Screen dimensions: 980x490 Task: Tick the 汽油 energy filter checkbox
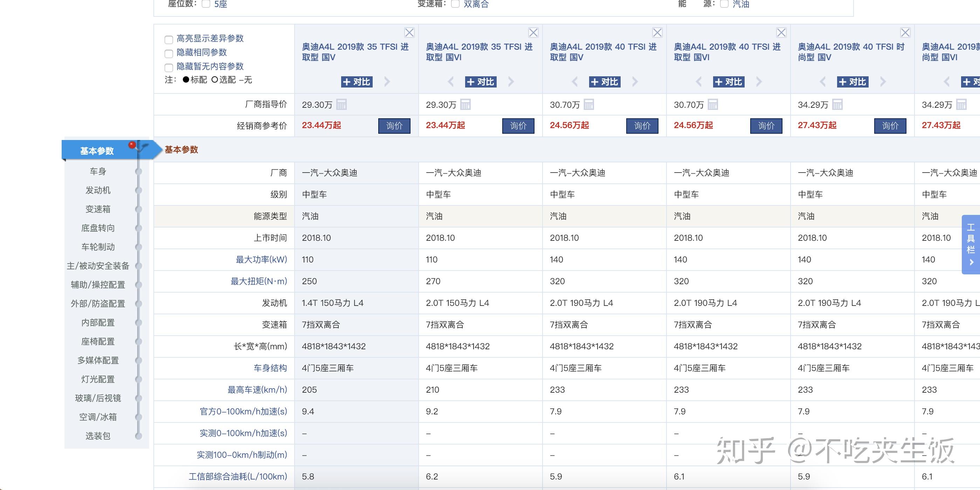[x=724, y=4]
